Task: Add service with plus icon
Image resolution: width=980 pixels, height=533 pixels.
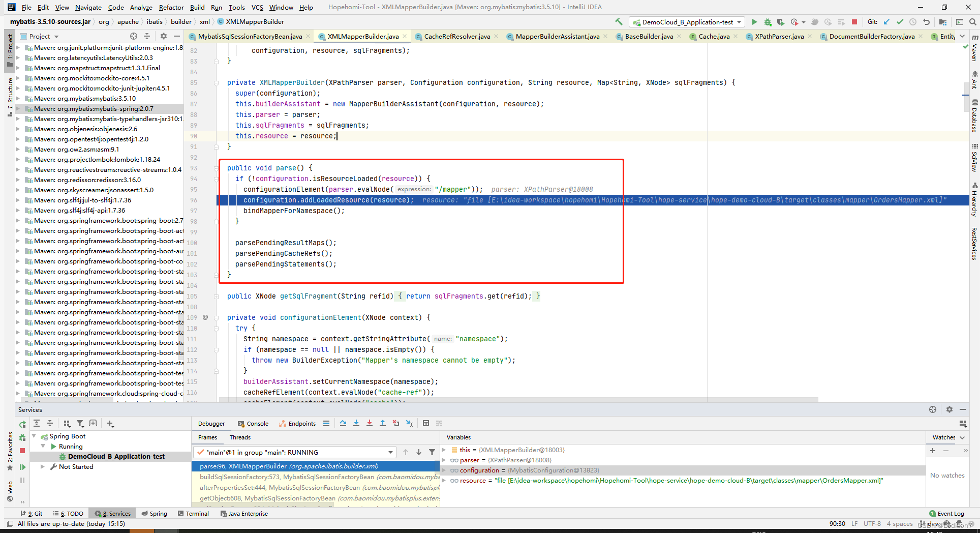Action: [x=110, y=423]
